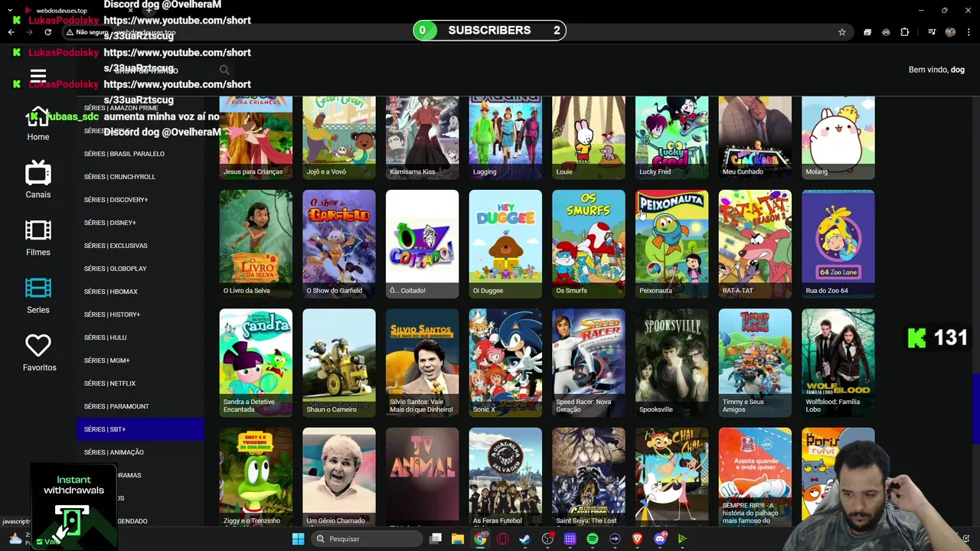Select SÉRIES | ANIMAÇÃO category
This screenshot has width=980, height=551.
[x=141, y=452]
